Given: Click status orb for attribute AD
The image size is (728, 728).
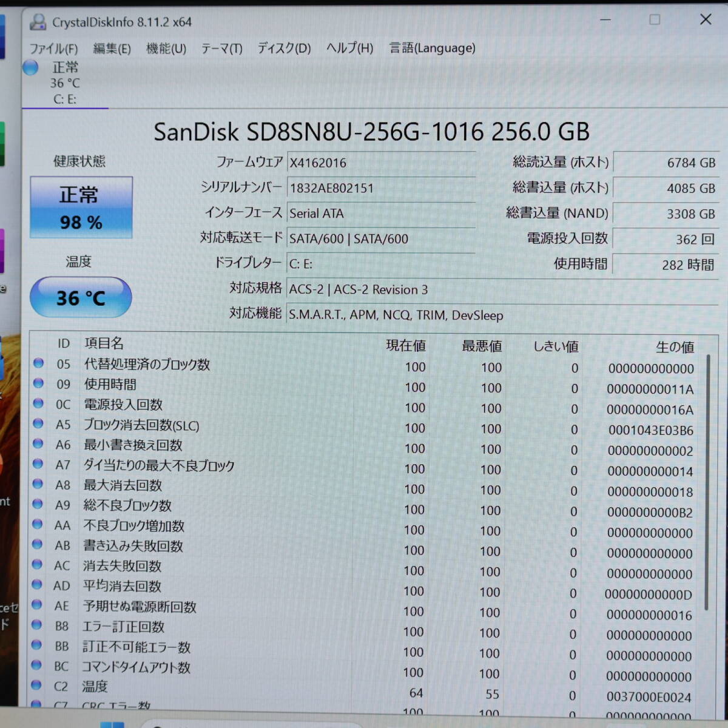Looking at the screenshot, I should [x=37, y=584].
